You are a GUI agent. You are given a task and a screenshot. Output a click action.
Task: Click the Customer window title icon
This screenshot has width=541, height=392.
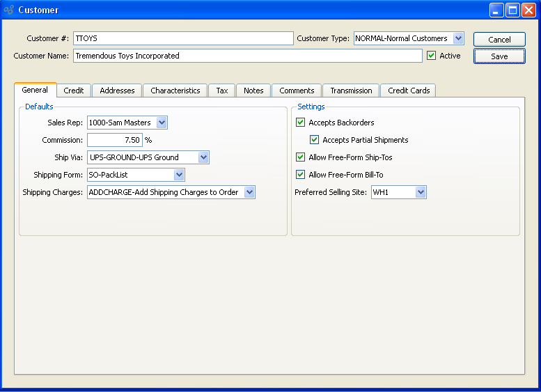[x=9, y=10]
